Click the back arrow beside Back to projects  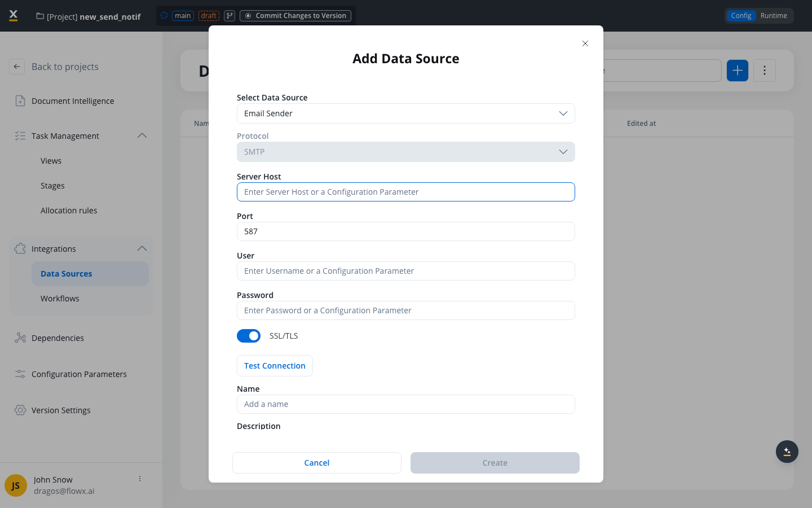click(x=17, y=67)
